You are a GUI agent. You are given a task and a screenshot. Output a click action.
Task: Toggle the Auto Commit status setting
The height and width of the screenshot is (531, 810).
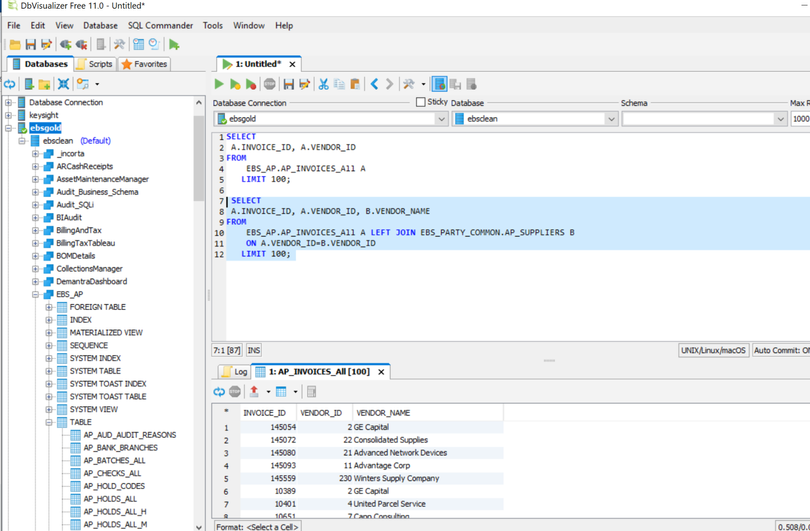click(x=782, y=351)
